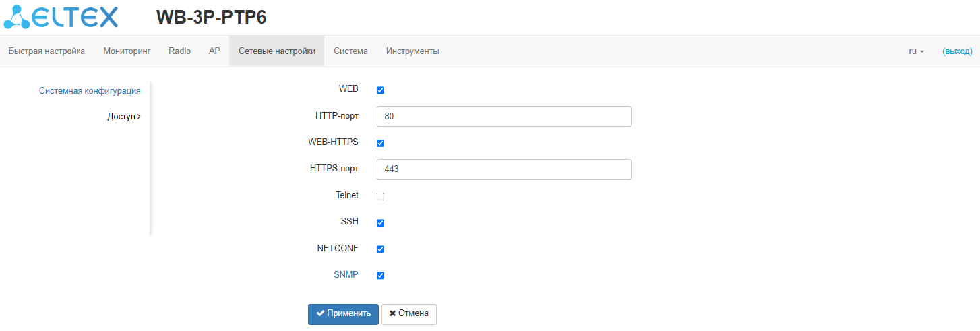Disable the WEB-HTTPS checkbox
This screenshot has width=980, height=331.
pos(380,143)
